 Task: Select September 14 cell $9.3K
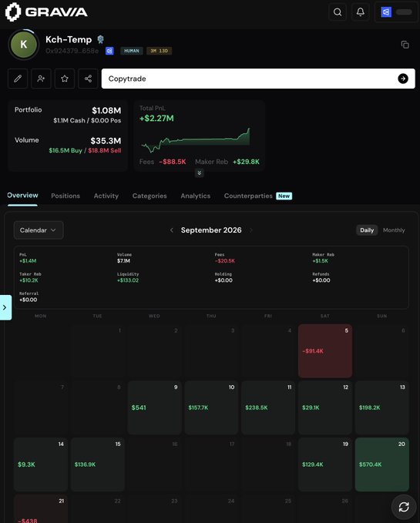coord(41,464)
